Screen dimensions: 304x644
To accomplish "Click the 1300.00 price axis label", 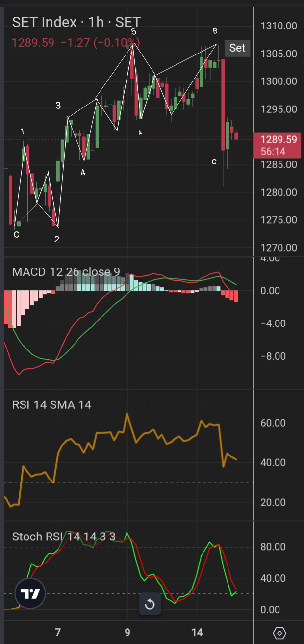I will tap(279, 81).
